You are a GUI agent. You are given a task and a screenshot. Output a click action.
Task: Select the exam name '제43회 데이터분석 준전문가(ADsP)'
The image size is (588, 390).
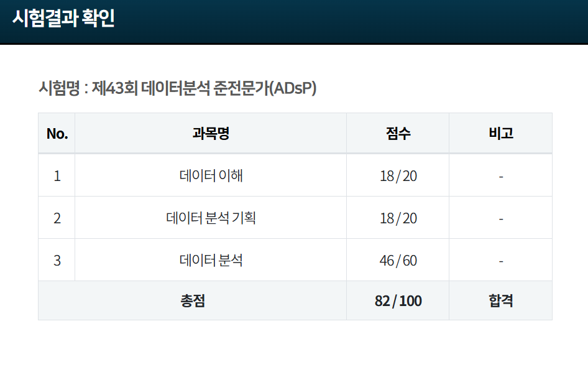point(204,88)
